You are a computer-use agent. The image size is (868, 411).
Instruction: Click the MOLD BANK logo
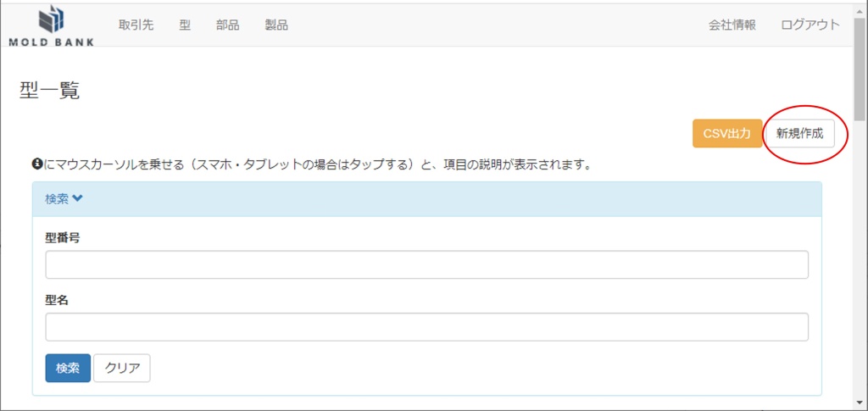(52, 25)
